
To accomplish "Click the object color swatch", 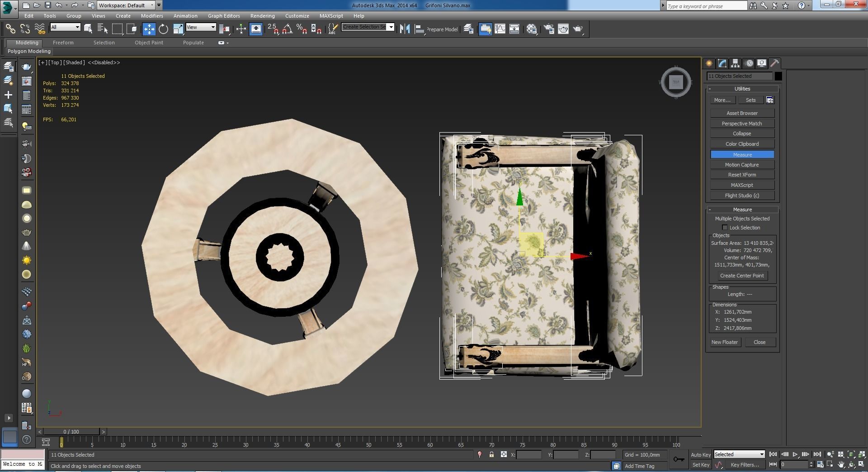I will coord(778,76).
